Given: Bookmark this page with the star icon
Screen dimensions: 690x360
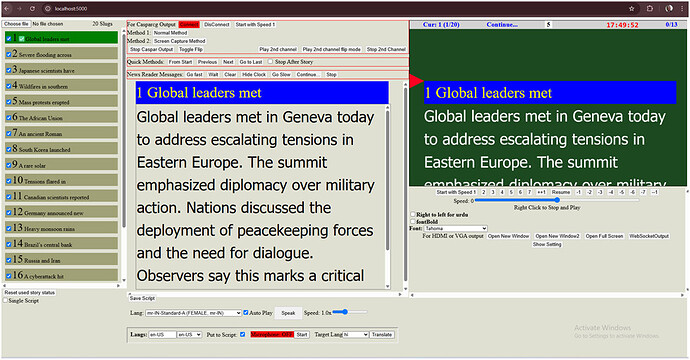Looking at the screenshot, I should [x=631, y=8].
